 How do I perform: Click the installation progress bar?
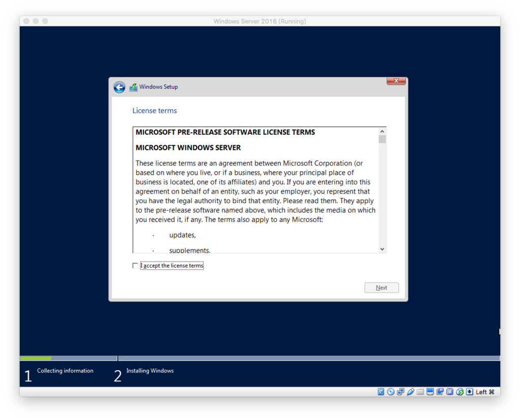tap(259, 358)
